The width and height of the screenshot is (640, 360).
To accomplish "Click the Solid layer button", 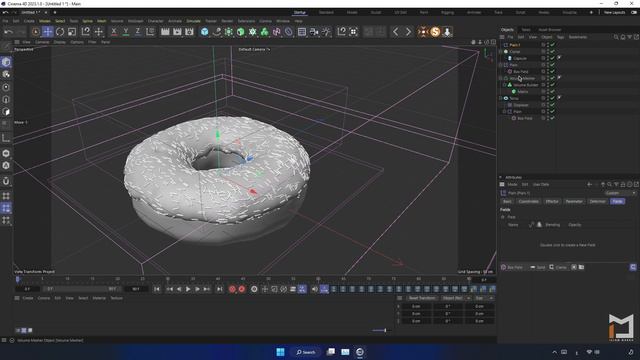I will click(x=538, y=267).
